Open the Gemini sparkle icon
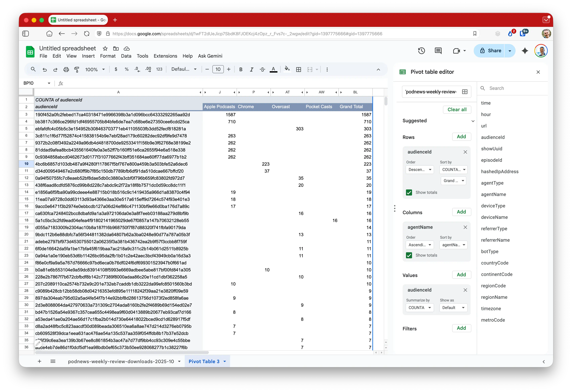This screenshot has height=392, width=572. point(525,51)
